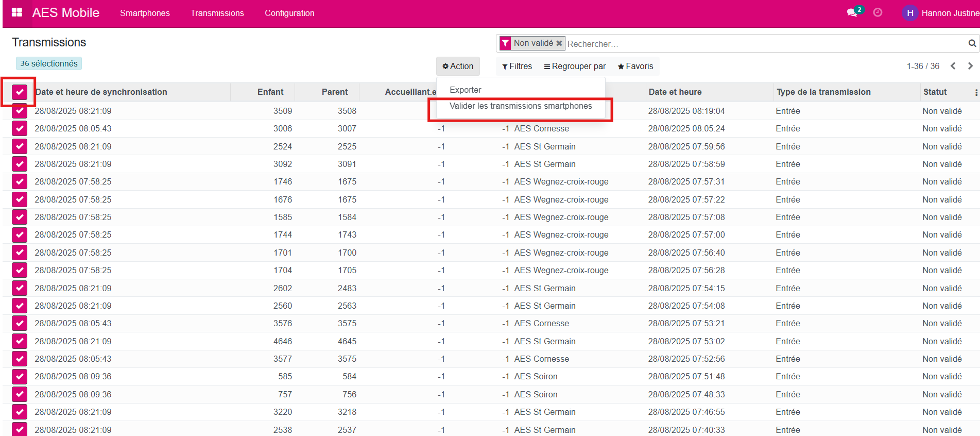Click the Action button
980x436 pixels.
458,66
